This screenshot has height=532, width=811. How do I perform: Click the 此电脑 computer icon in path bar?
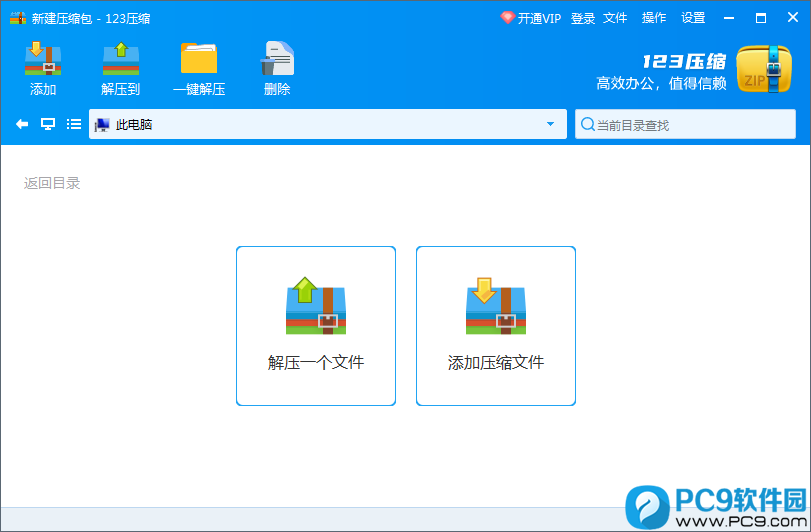[x=102, y=125]
